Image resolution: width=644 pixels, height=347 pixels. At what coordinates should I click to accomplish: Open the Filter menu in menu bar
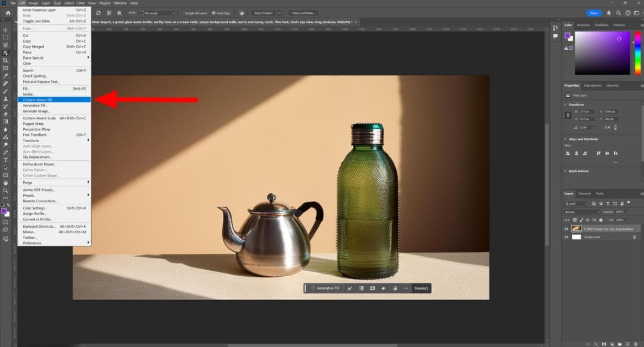point(81,3)
